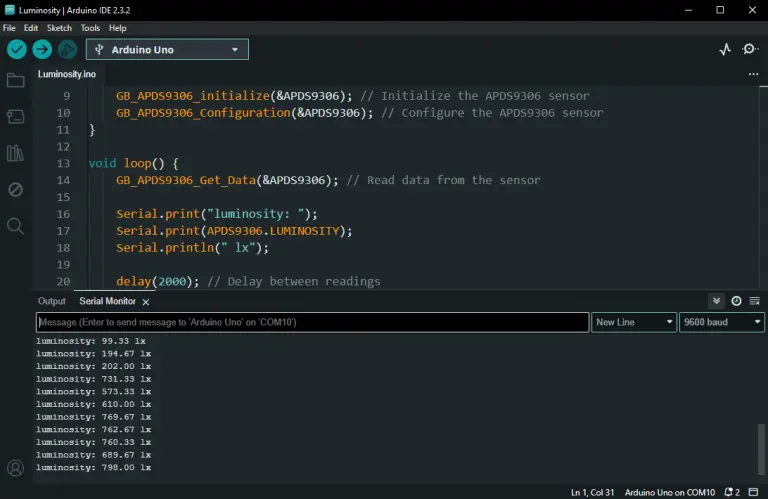Select the Luminosity.ino editor tab
Screen dimensions: 768x499
pos(67,74)
